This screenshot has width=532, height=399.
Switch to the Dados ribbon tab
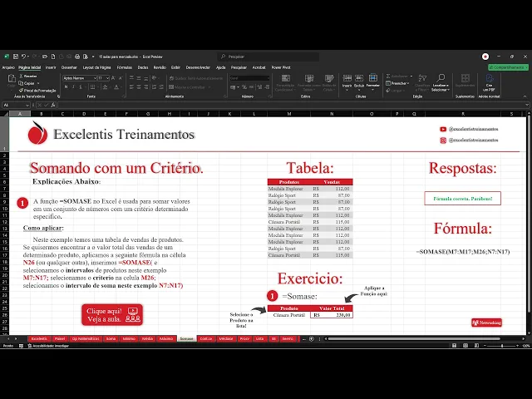tap(143, 67)
